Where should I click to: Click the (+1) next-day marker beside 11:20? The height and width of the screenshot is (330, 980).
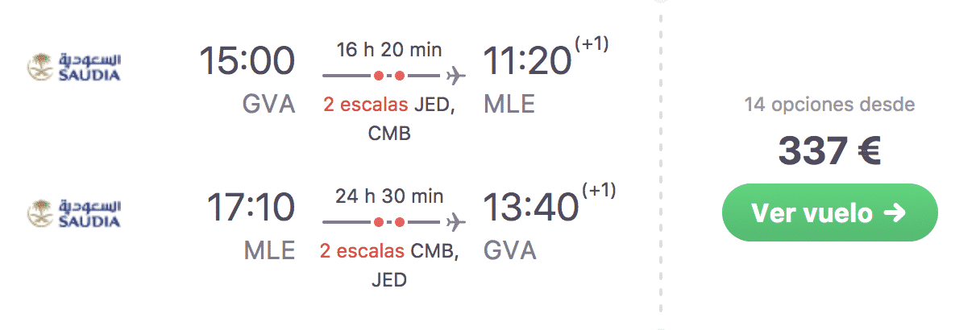point(591,43)
